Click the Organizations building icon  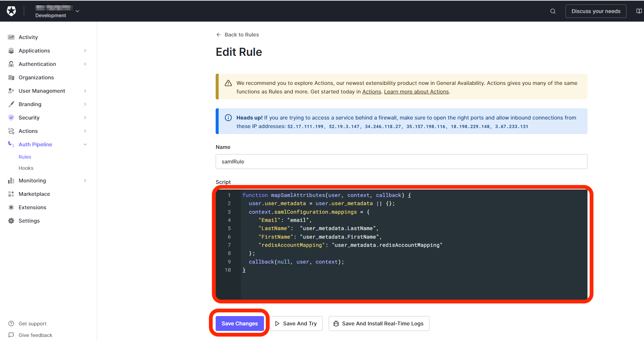pos(11,77)
